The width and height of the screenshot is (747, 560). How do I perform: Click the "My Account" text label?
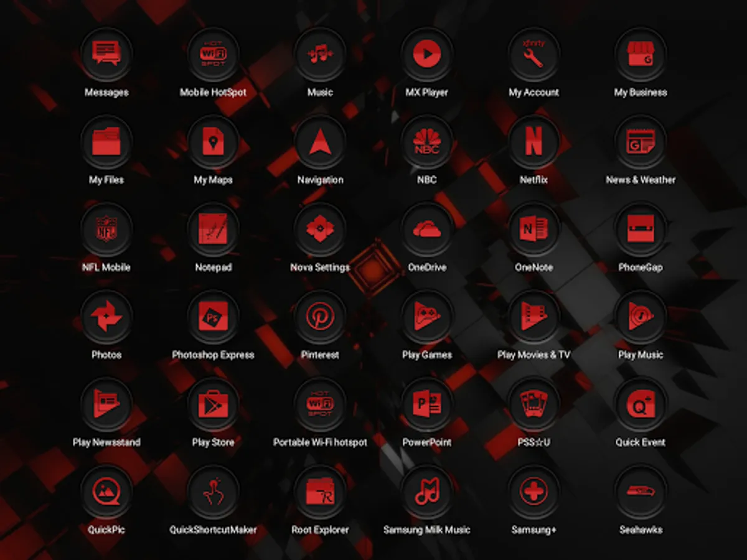pos(533,93)
